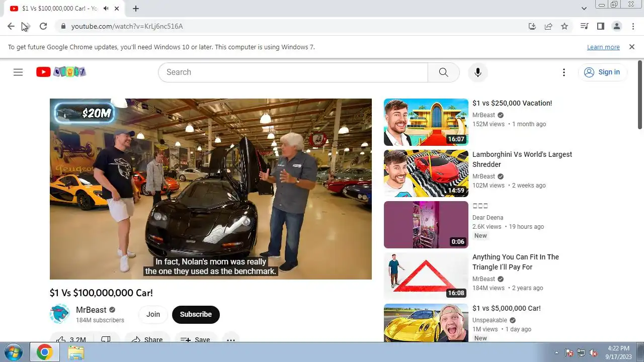The width and height of the screenshot is (644, 362).
Task: Go to YouTube home via logo
Action: (x=61, y=72)
